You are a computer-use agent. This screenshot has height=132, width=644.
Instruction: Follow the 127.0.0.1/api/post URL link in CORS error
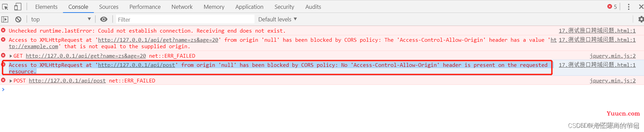click(x=137, y=65)
